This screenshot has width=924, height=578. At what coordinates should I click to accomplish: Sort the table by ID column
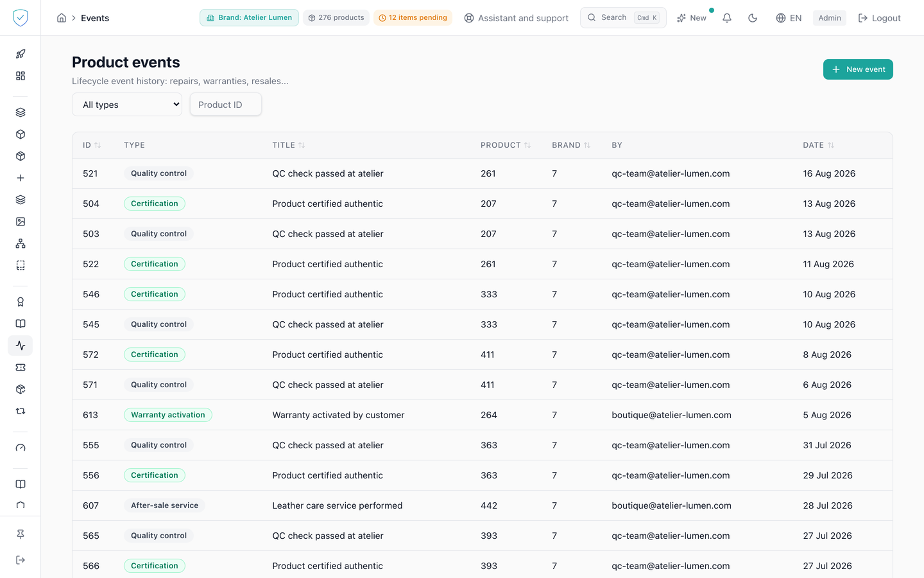[x=92, y=145]
